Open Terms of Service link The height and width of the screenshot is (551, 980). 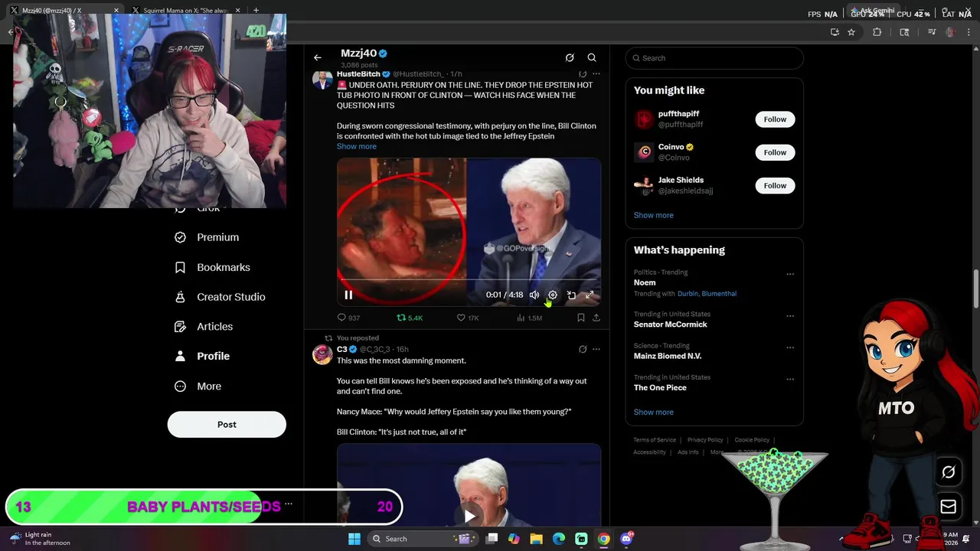pos(655,440)
